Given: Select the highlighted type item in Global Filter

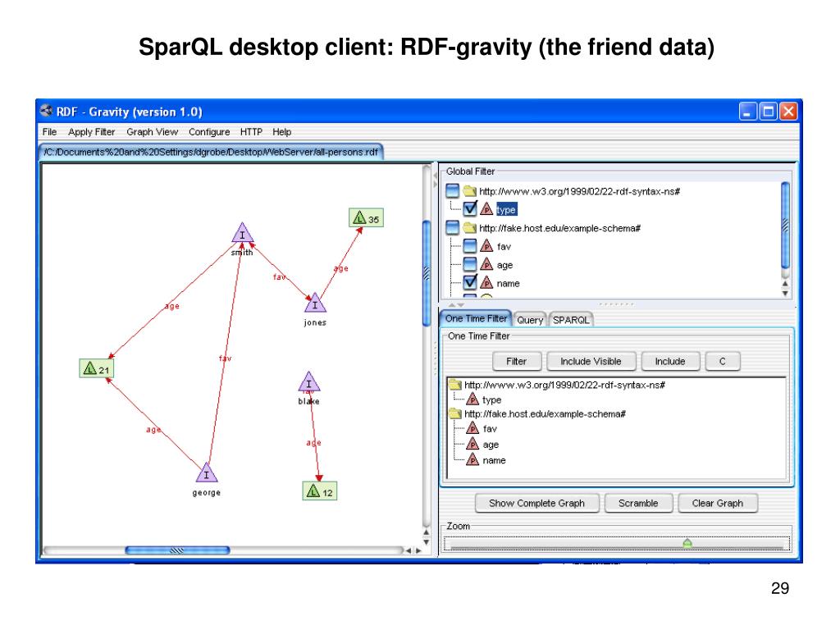Looking at the screenshot, I should tap(506, 209).
